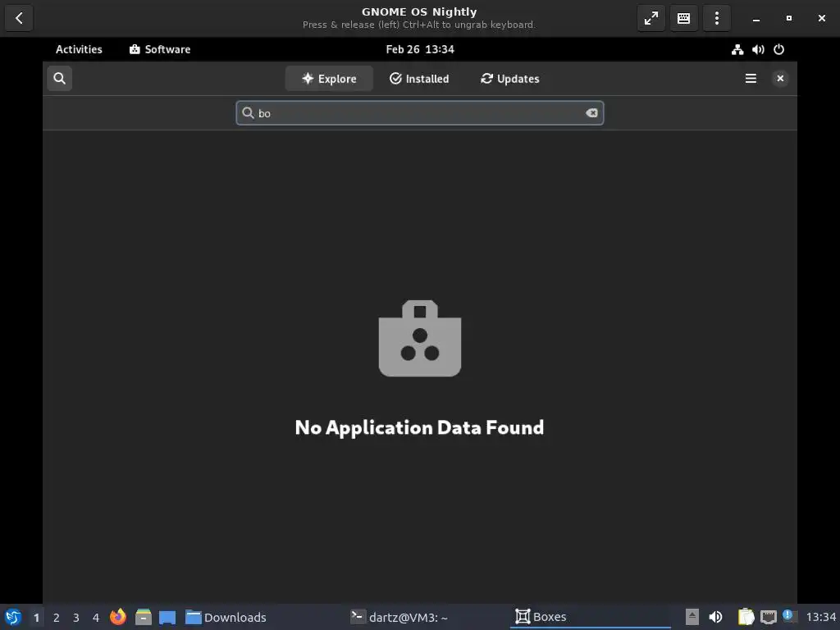The height and width of the screenshot is (630, 840).
Task: Open the Software hamburger menu
Action: click(751, 78)
